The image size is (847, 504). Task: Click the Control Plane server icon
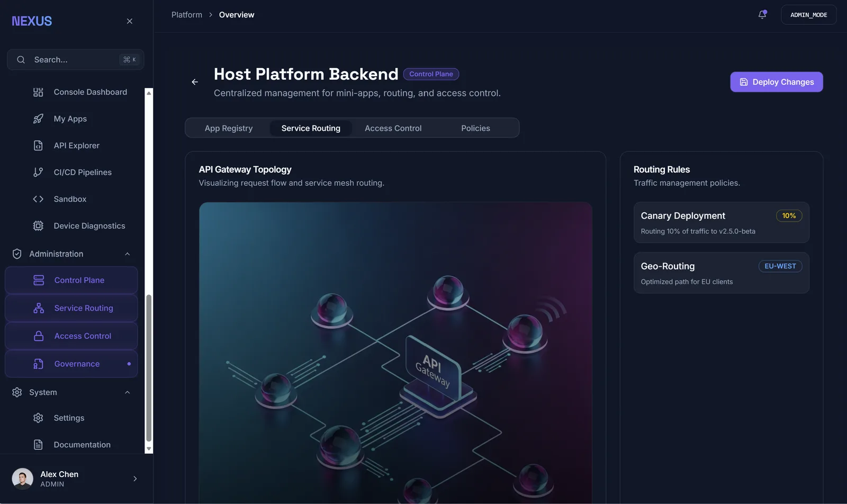pyautogui.click(x=39, y=280)
